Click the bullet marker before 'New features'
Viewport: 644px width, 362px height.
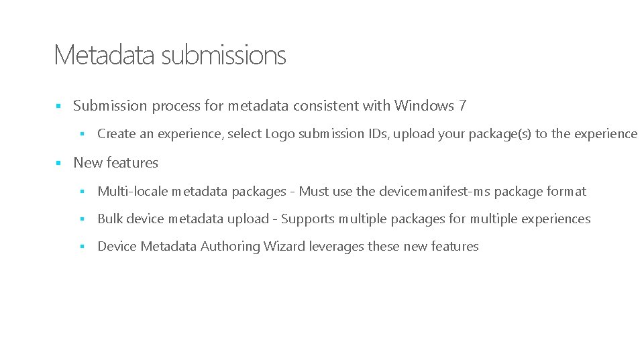[x=58, y=163]
